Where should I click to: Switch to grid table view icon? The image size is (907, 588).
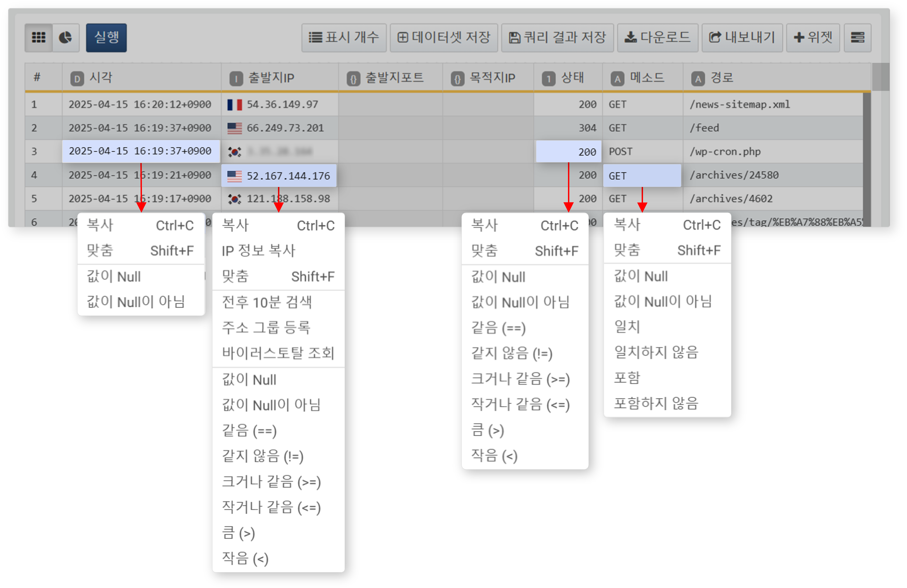click(x=38, y=37)
